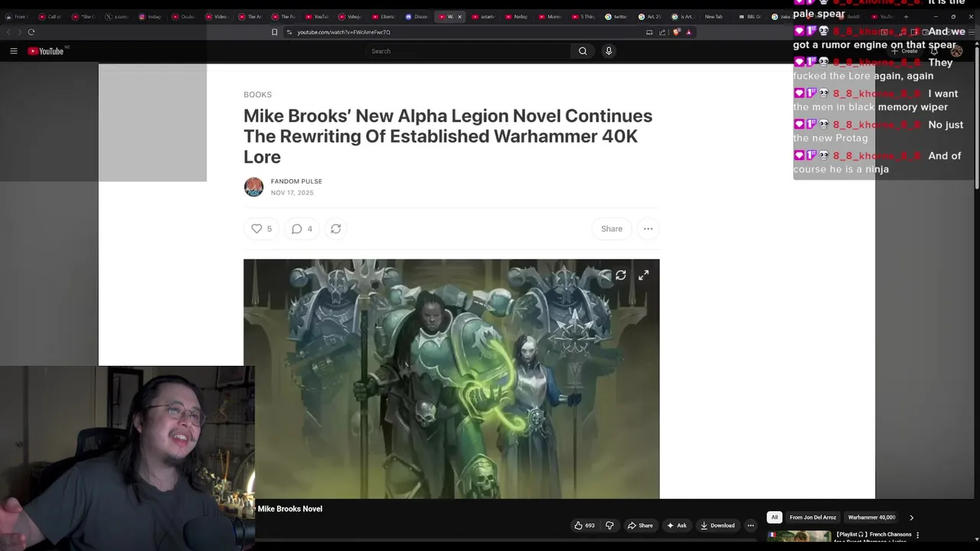Click the article's Share button
The width and height of the screenshot is (980, 551).
point(612,229)
